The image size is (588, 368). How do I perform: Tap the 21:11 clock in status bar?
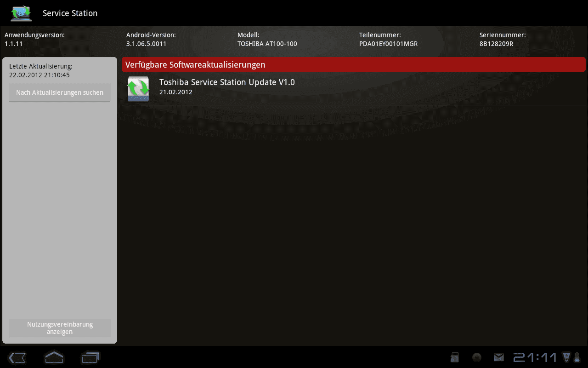point(535,357)
